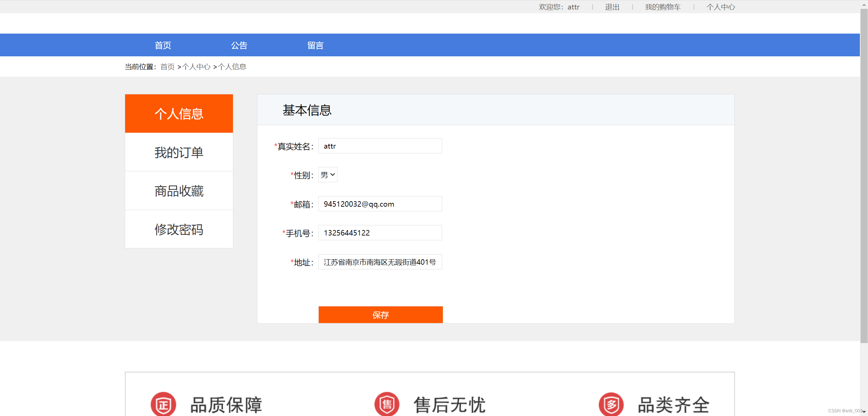Open the 我的购物车 shopping cart link
Image resolution: width=868 pixels, height=416 pixels.
coord(663,7)
